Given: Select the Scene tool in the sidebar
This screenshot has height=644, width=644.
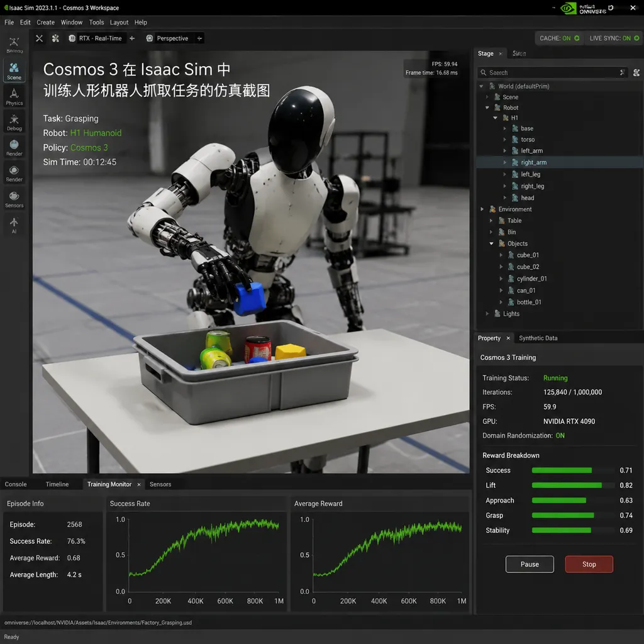Looking at the screenshot, I should pyautogui.click(x=14, y=70).
